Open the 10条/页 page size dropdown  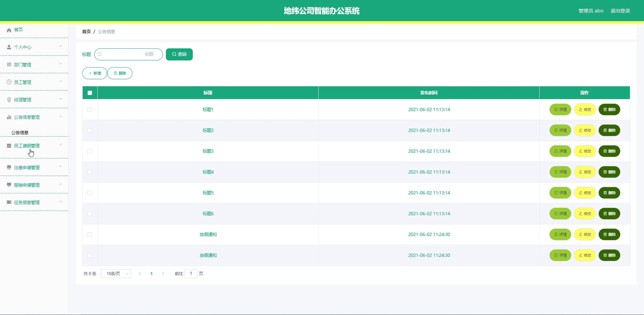point(116,274)
